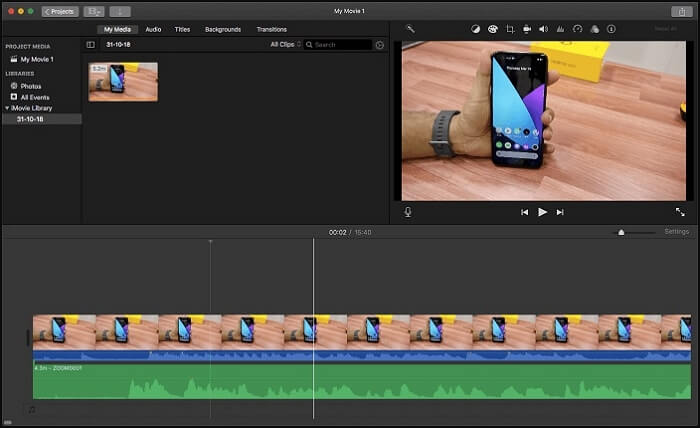
Task: Open the browser settings gear menu
Action: pos(379,45)
